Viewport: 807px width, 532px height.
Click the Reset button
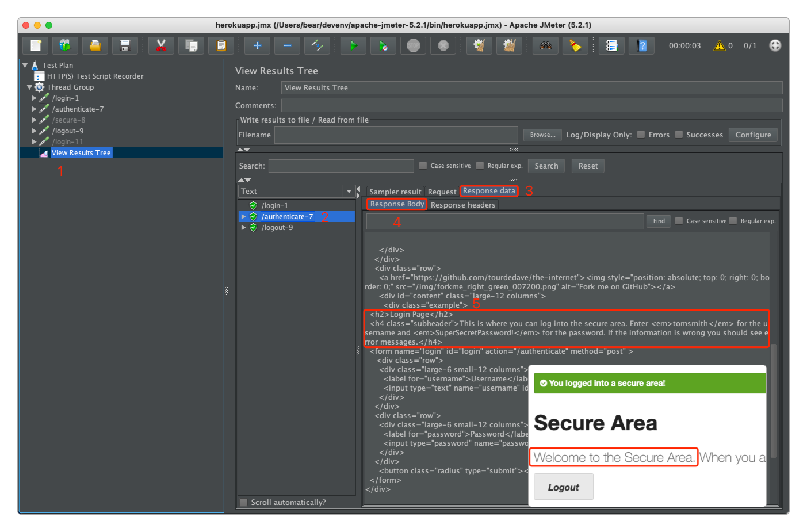pyautogui.click(x=588, y=166)
